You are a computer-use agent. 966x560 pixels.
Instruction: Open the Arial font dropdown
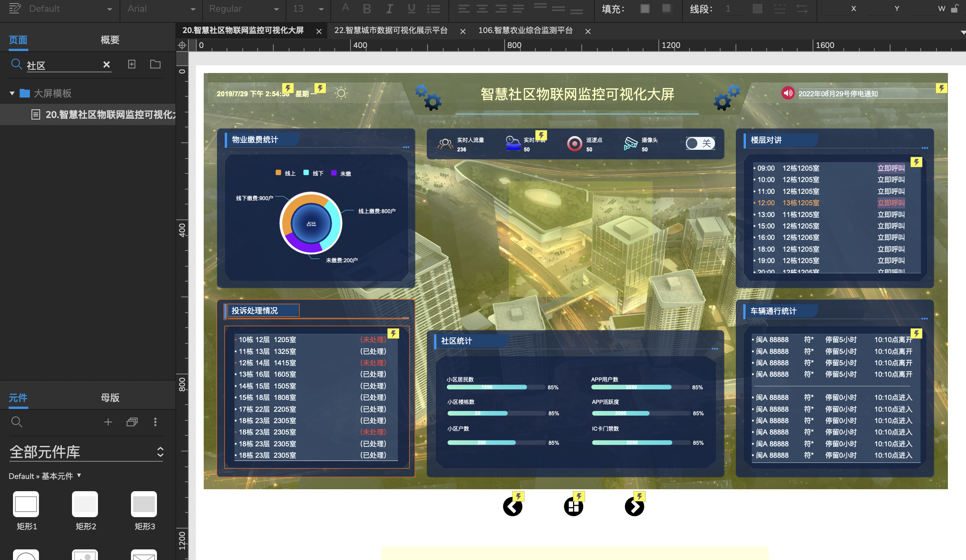[x=161, y=9]
